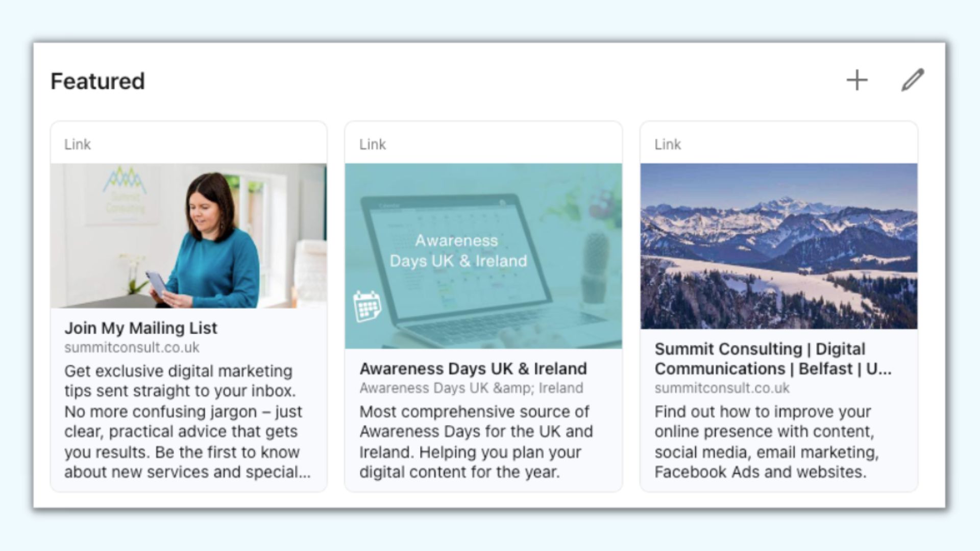Click summitconsult.co.uk under Join My Mailing List
Screen dimensions: 980x551
coord(132,347)
